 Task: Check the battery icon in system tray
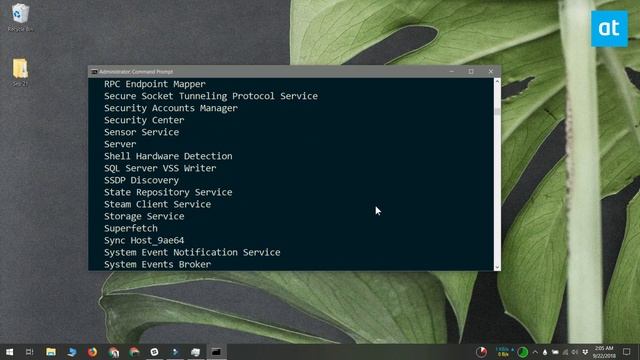coord(555,352)
